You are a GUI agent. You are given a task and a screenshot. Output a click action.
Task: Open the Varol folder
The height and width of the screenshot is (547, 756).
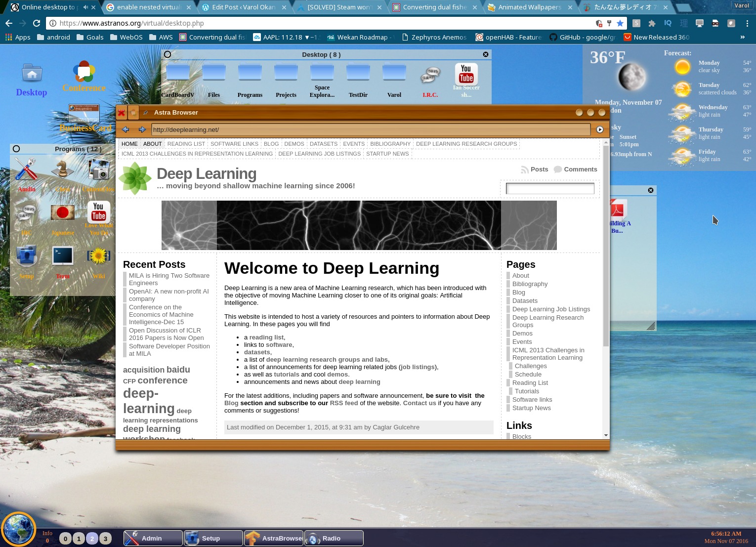394,72
